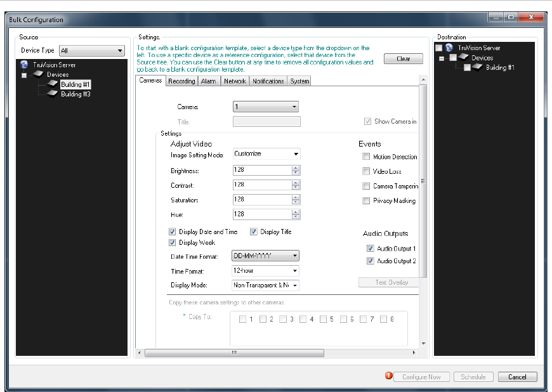This screenshot has width=552, height=392.
Task: Click the red warning icon beside Configure Now
Action: point(389,376)
